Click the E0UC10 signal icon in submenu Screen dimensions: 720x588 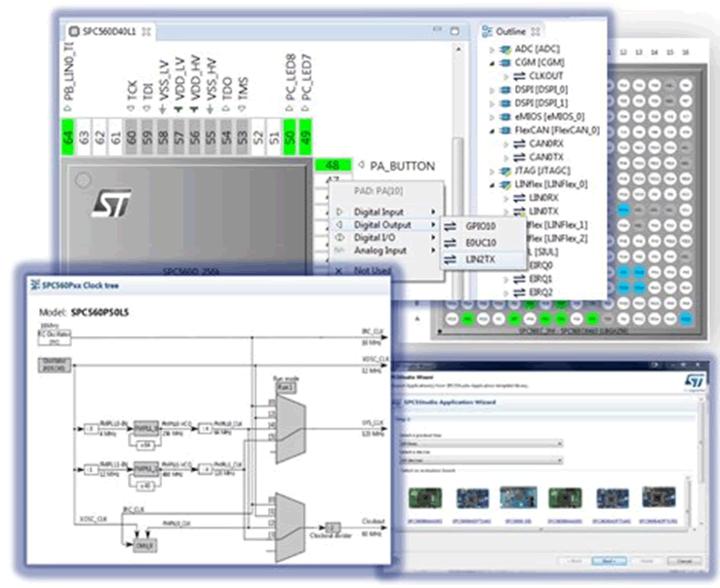[451, 243]
